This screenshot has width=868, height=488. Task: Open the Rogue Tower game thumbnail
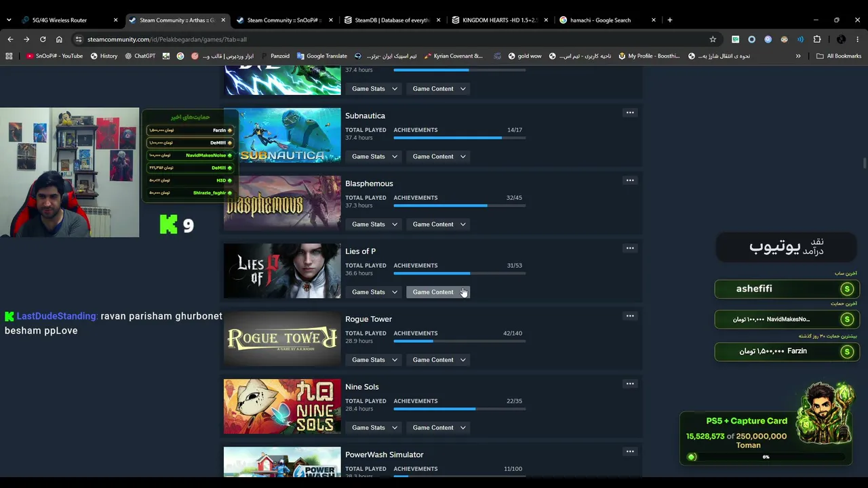[282, 339]
